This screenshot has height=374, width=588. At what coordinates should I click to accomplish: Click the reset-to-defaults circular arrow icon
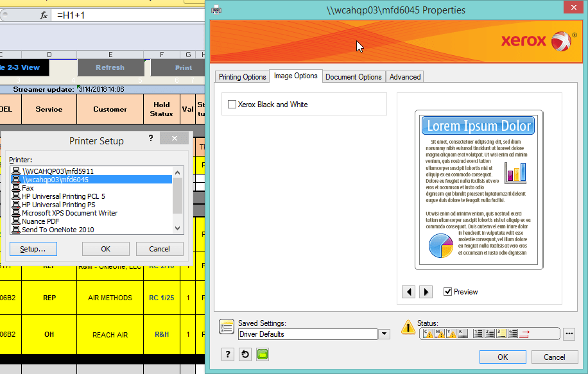(245, 354)
